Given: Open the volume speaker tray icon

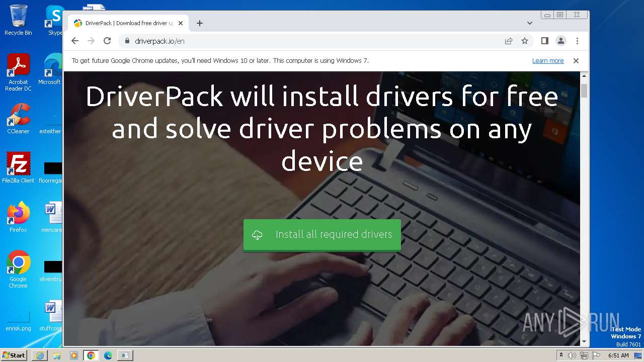Looking at the screenshot, I should tap(572, 355).
